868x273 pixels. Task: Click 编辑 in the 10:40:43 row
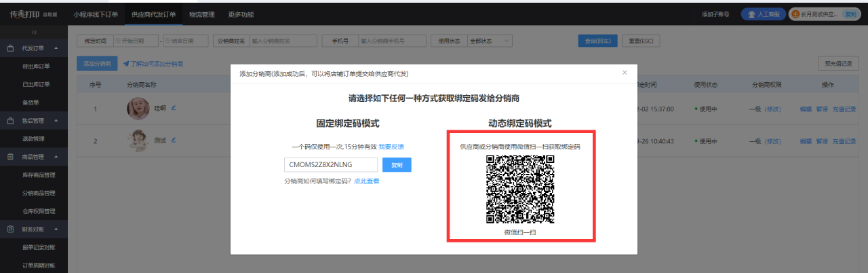pos(806,141)
